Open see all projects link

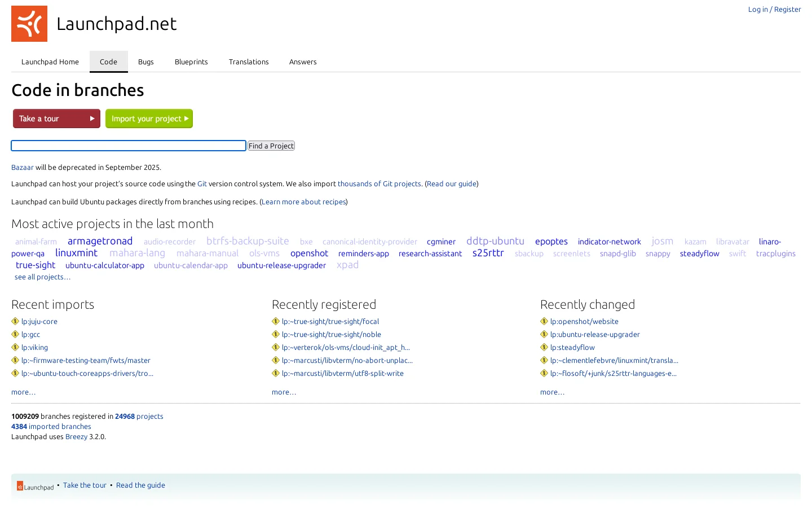(x=42, y=277)
